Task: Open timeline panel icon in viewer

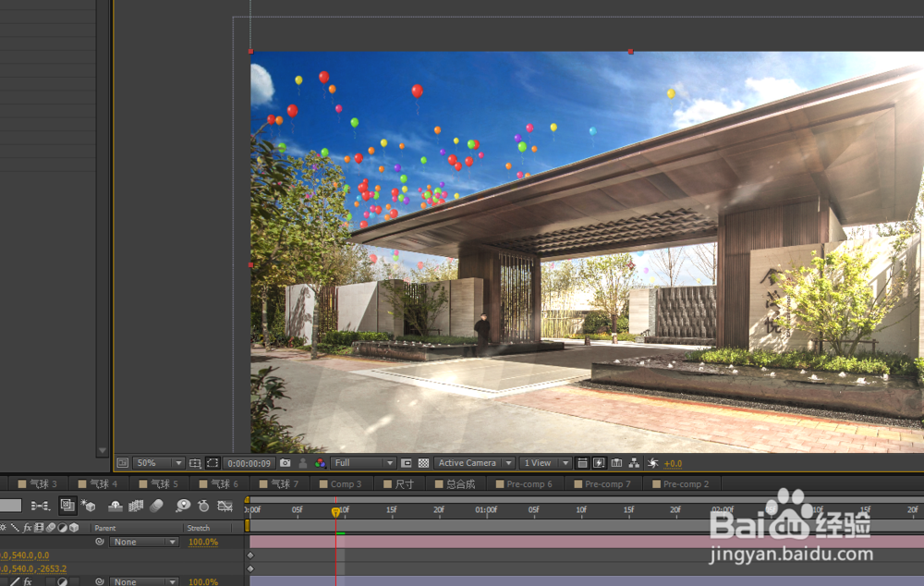Action: pyautogui.click(x=616, y=463)
